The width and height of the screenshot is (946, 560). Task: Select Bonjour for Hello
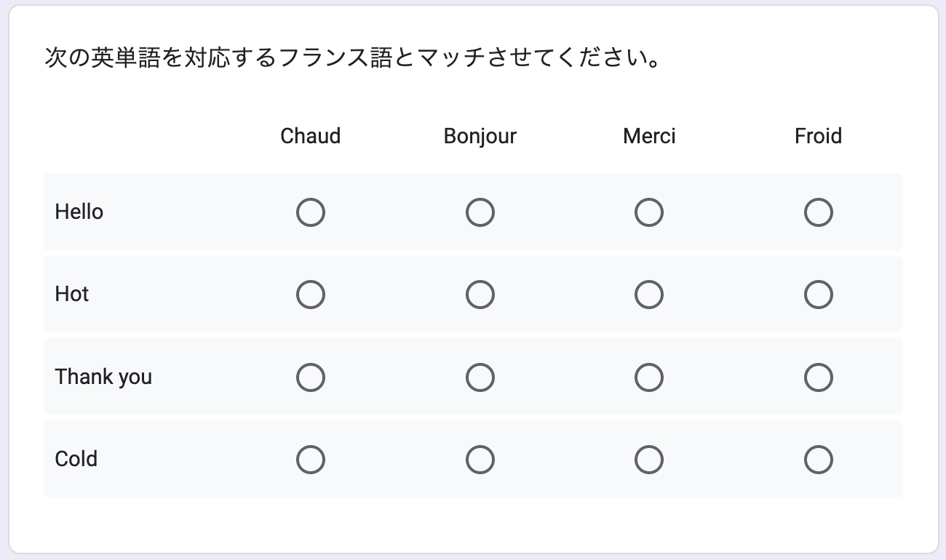click(x=480, y=212)
